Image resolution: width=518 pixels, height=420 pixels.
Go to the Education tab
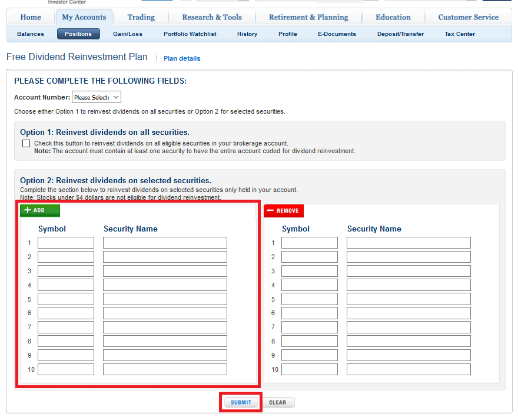click(x=393, y=18)
